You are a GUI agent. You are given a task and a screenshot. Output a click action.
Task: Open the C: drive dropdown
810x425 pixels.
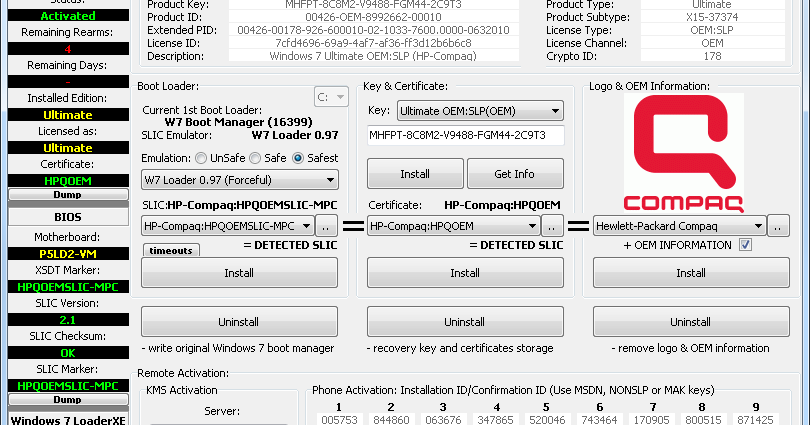(331, 97)
